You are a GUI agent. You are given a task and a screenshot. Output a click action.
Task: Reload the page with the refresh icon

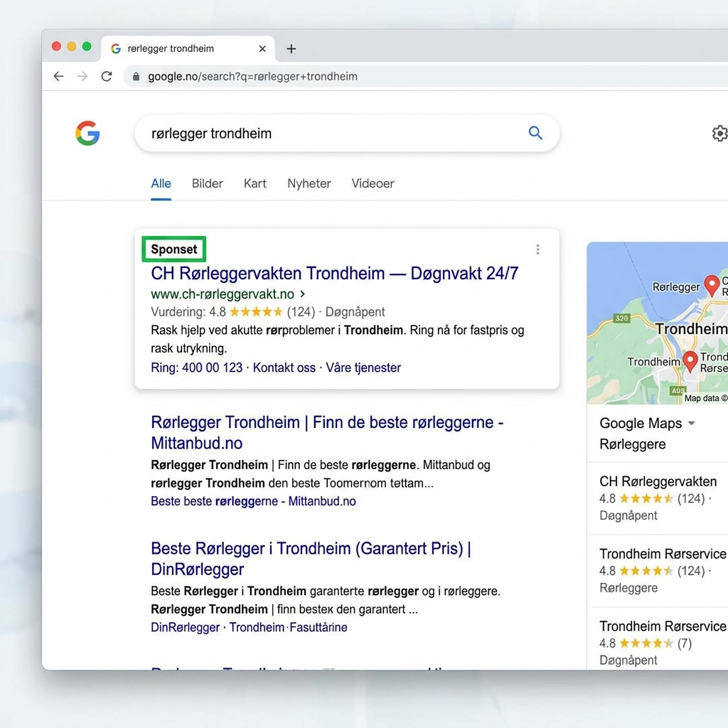coord(107,76)
